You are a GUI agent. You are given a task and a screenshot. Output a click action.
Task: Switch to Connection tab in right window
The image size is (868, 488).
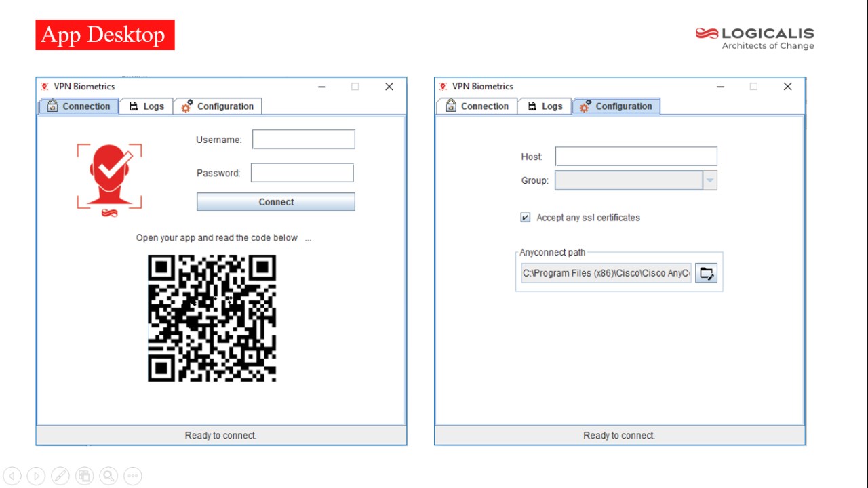point(477,106)
